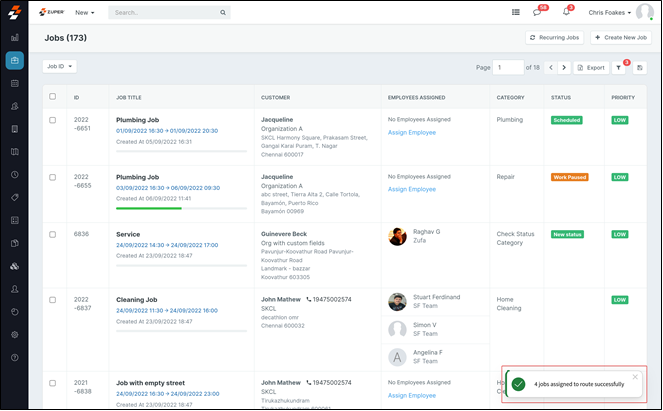Click the page number input field
The height and width of the screenshot is (411, 663).
coord(509,67)
